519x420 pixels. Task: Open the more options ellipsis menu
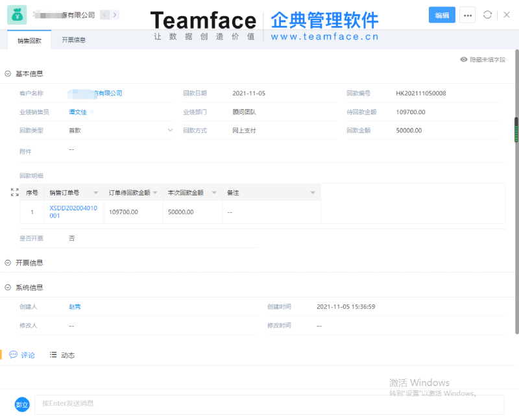pyautogui.click(x=467, y=15)
